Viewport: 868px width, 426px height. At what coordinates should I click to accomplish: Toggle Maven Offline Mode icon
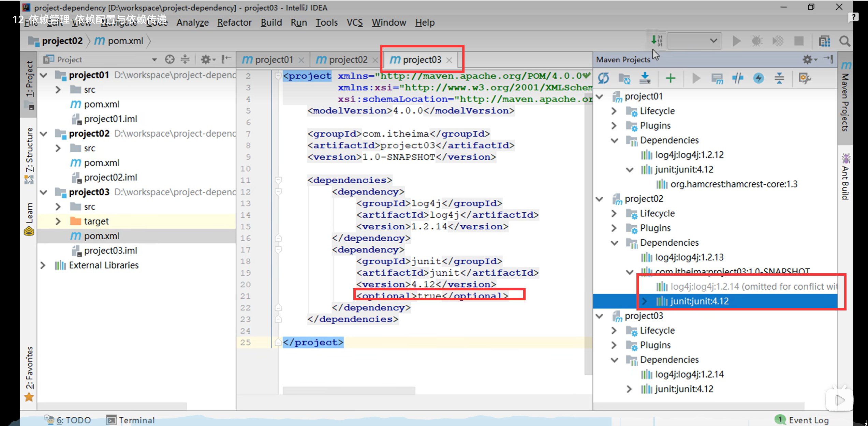click(737, 78)
